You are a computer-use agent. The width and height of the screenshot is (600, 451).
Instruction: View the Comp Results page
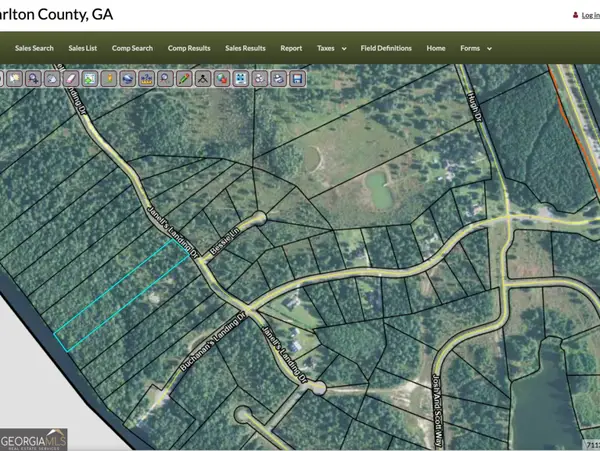click(x=189, y=48)
